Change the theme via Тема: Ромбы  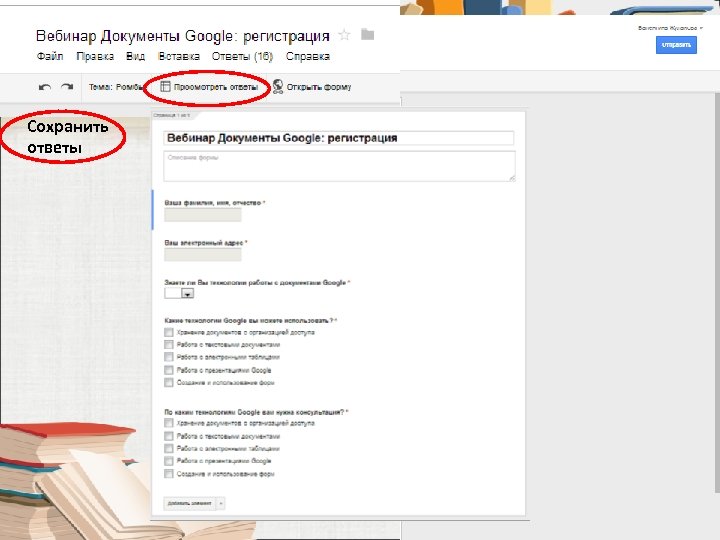pos(116,87)
